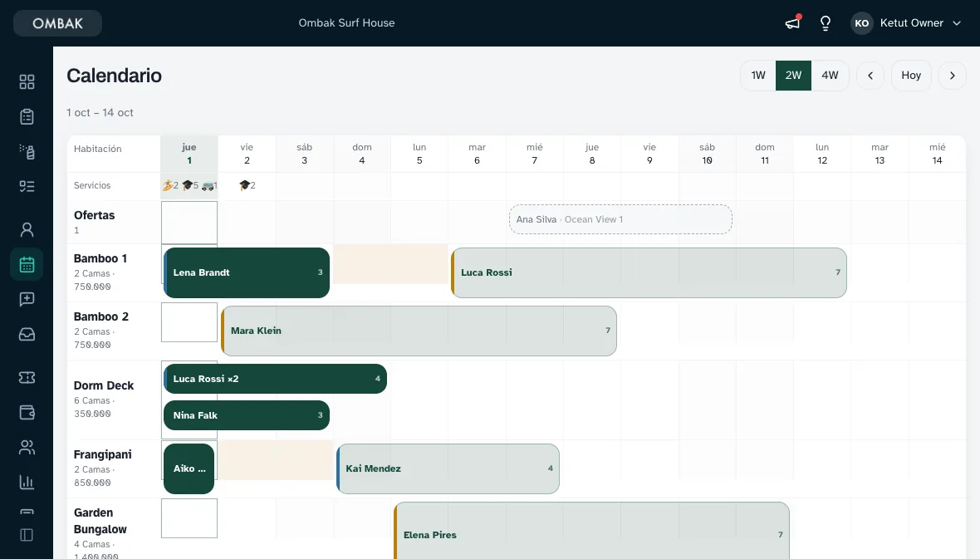Image resolution: width=980 pixels, height=559 pixels.
Task: Open Ana Silva Ocean View 1 offer
Action: 620,219
